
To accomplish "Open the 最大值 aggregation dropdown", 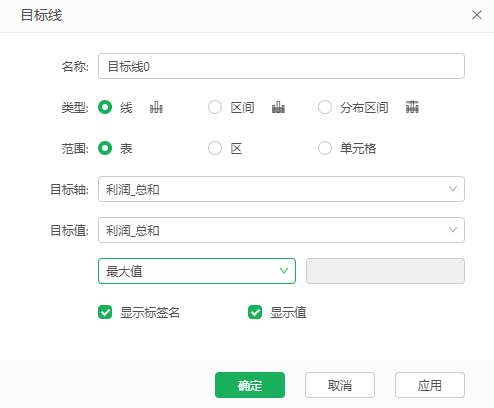I will point(197,271).
